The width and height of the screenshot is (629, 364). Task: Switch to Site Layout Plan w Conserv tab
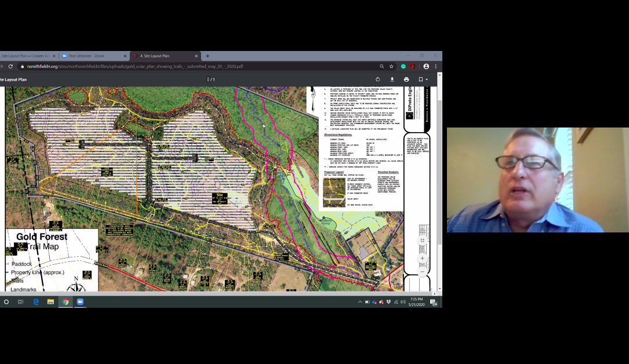click(x=26, y=56)
